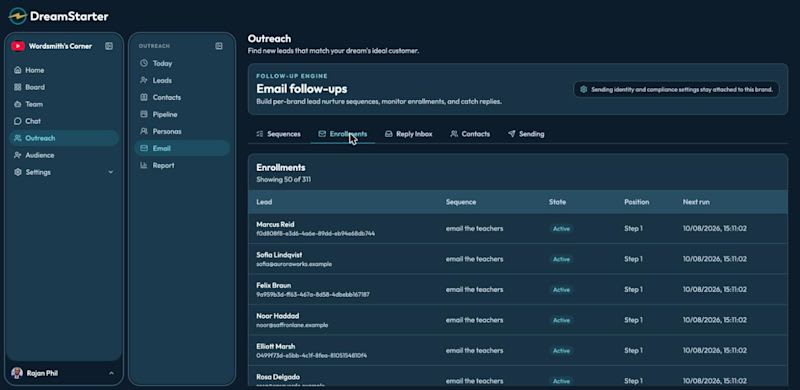Switch to the Reply Inbox tab
The width and height of the screenshot is (800, 390).
[409, 134]
